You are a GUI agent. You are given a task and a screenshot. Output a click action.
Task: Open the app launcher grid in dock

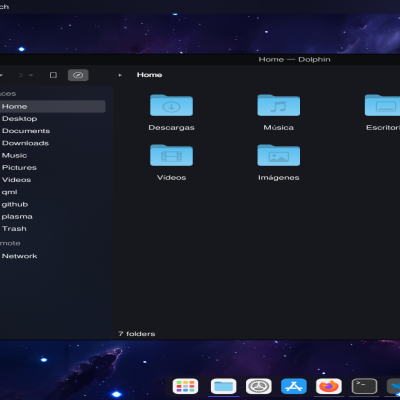[185, 386]
